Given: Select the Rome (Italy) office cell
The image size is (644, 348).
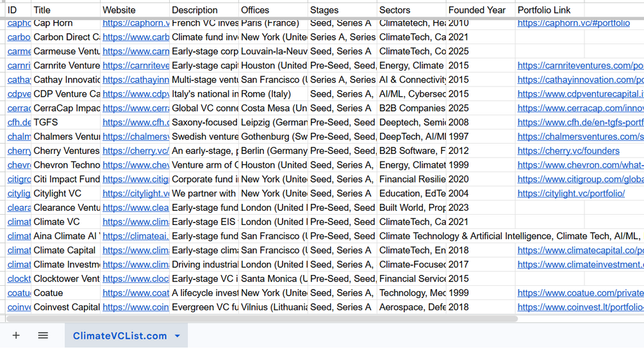Looking at the screenshot, I should [273, 94].
